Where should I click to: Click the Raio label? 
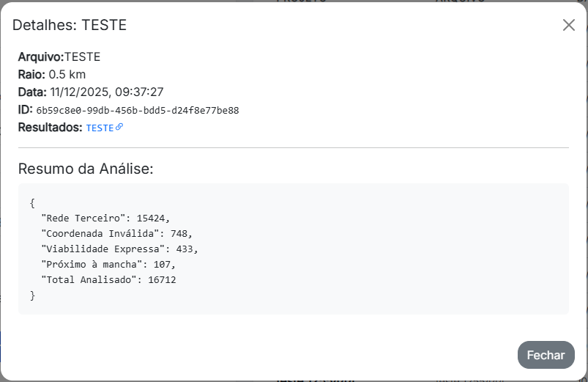(31, 74)
